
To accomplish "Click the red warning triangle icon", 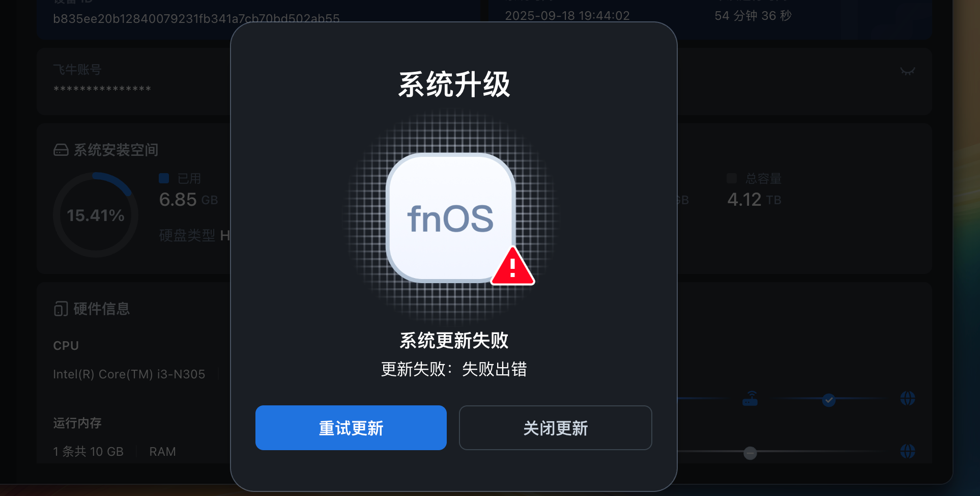I will tap(513, 266).
